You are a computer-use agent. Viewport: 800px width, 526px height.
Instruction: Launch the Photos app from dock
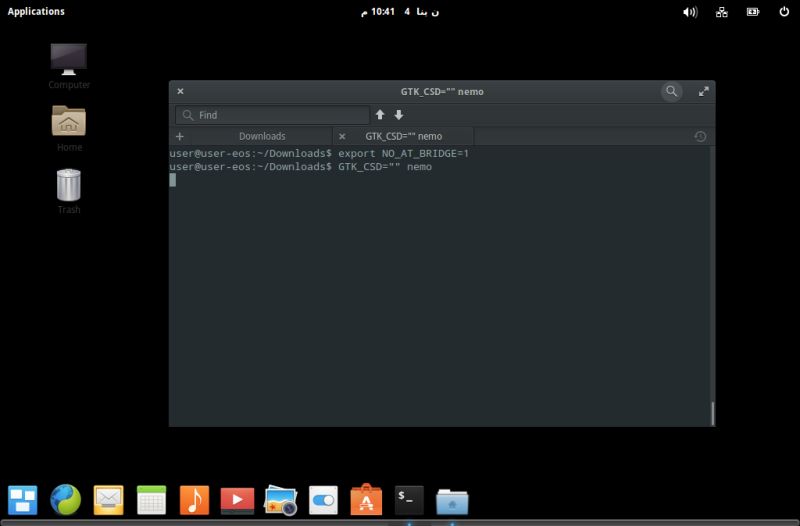(280, 500)
